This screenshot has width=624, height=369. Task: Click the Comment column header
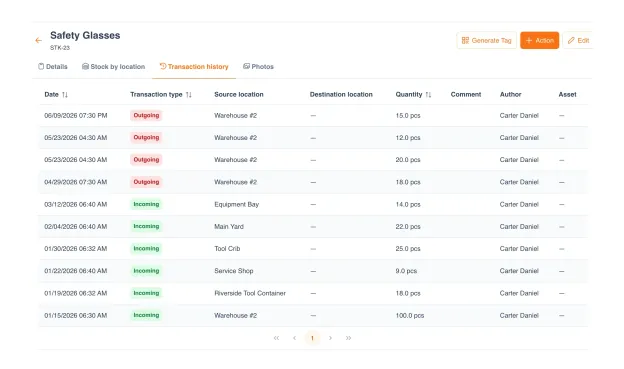pyautogui.click(x=466, y=95)
